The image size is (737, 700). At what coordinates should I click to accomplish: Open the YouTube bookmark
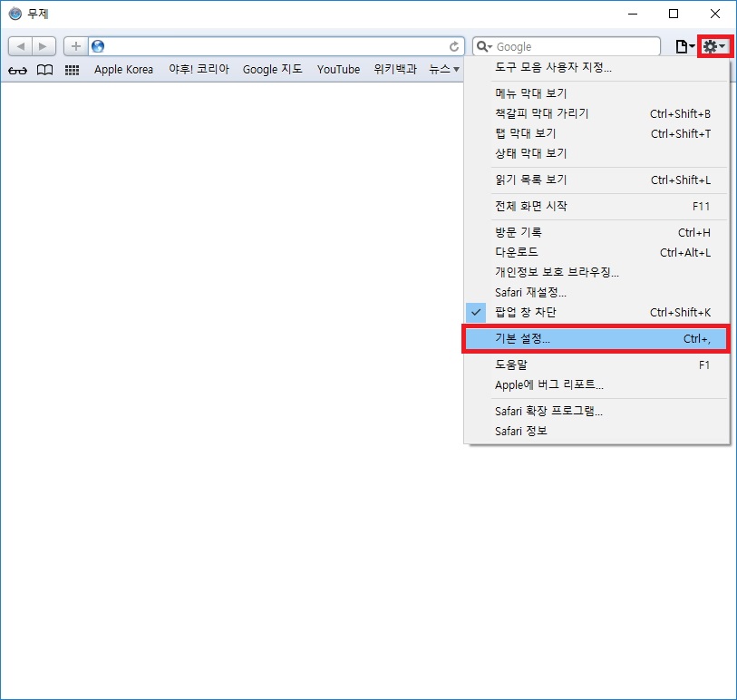(338, 70)
